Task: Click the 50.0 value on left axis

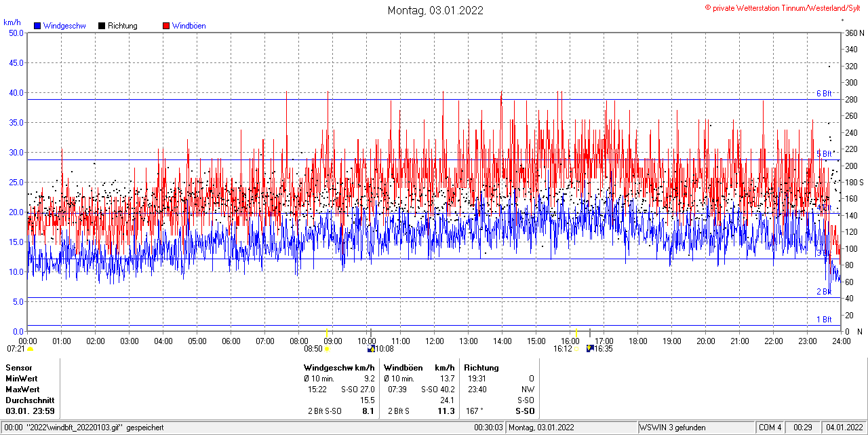Action: pyautogui.click(x=16, y=33)
